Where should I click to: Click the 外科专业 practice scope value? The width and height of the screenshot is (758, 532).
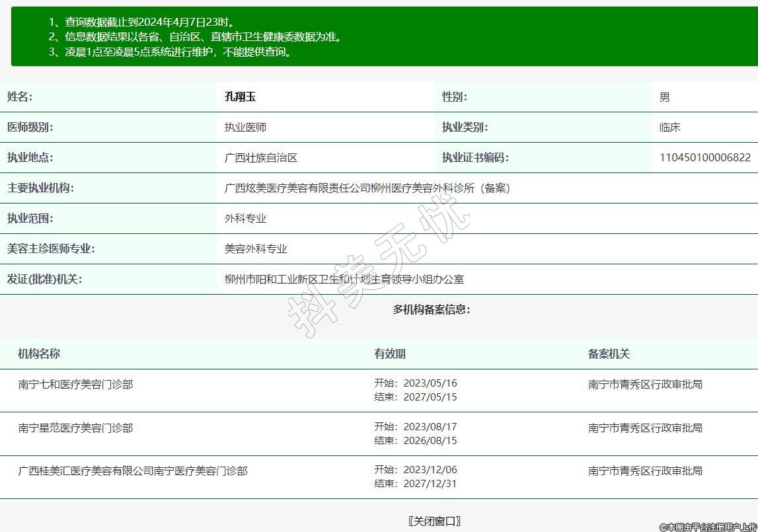coord(245,219)
